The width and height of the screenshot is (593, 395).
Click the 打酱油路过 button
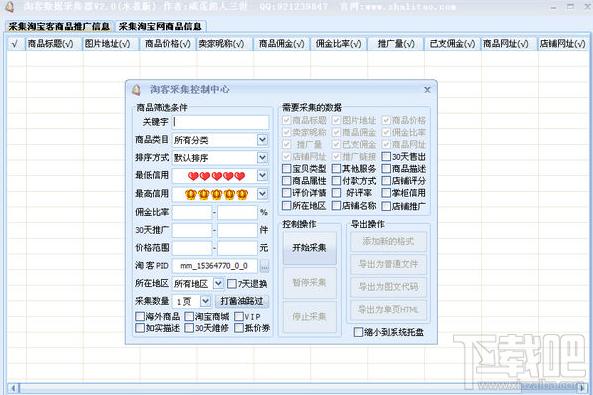(242, 301)
